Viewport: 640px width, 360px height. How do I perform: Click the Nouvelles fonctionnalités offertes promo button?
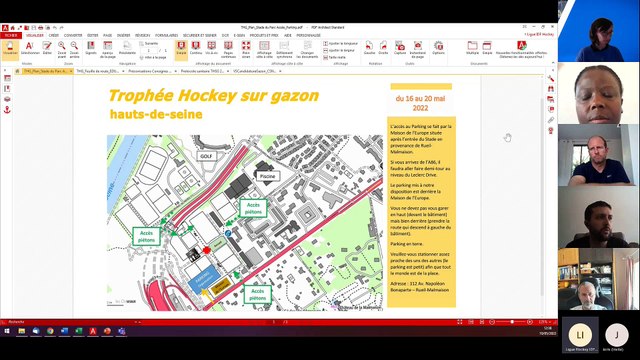(521, 50)
